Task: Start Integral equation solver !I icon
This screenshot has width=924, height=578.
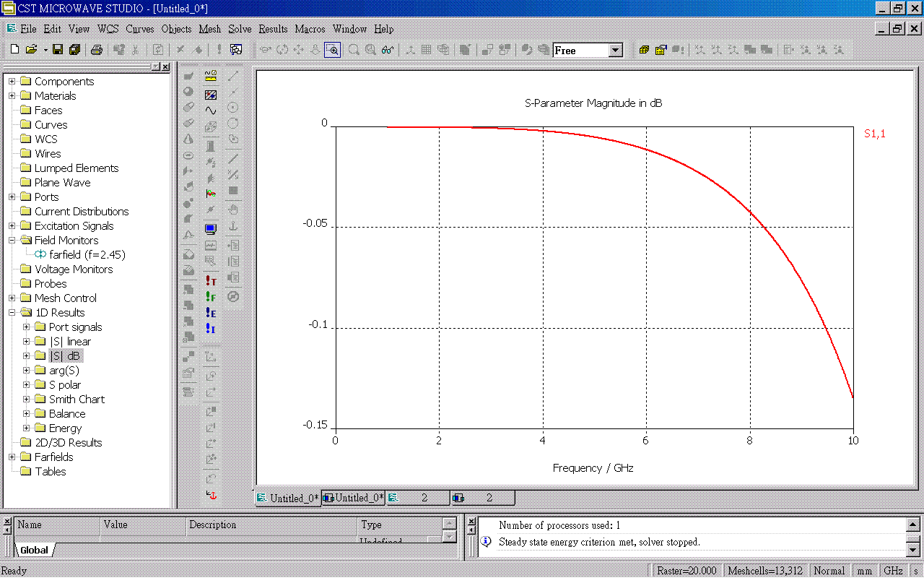Action: (211, 328)
